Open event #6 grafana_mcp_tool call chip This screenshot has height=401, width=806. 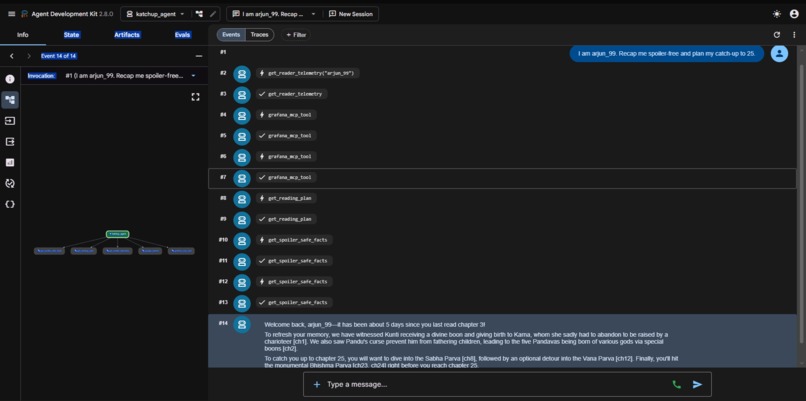pyautogui.click(x=286, y=156)
